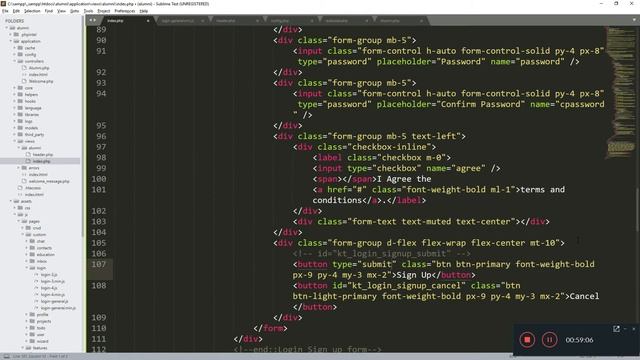640x360 pixels.
Task: Click the chat folder icon
Action: 32,241
